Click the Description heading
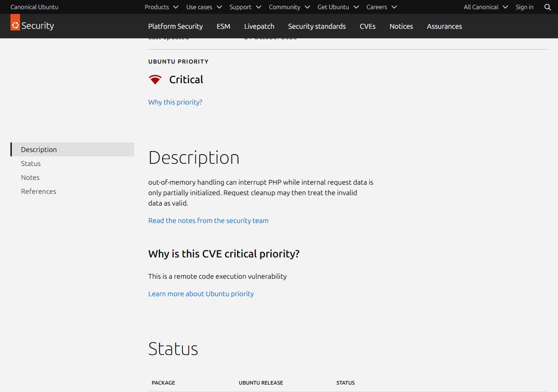Screen dimensions: 558x392 194,158
